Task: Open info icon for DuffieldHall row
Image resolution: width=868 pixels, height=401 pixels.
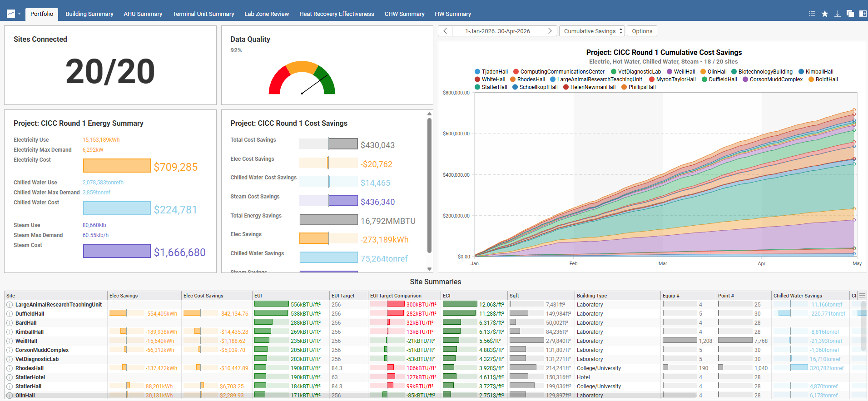Action: 10,314
